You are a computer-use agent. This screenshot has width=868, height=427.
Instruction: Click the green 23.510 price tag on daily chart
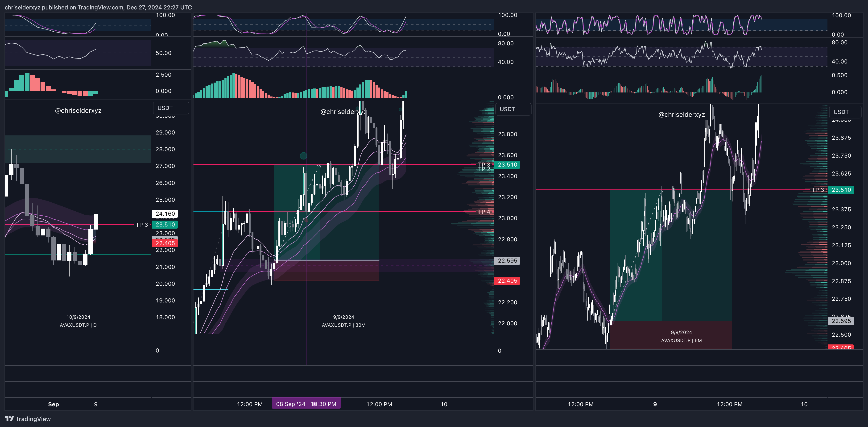click(165, 225)
